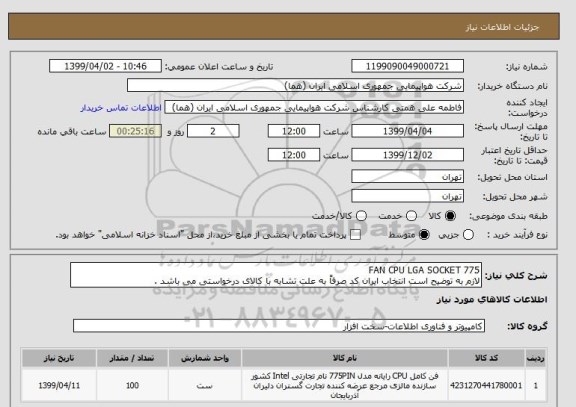The image size is (576, 407).
Task: Click the need date cell 1399/04/11
Action: coord(59,386)
